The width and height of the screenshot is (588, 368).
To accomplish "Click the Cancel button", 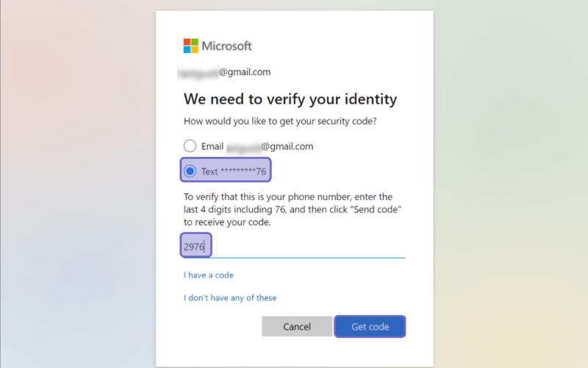I will click(x=297, y=326).
